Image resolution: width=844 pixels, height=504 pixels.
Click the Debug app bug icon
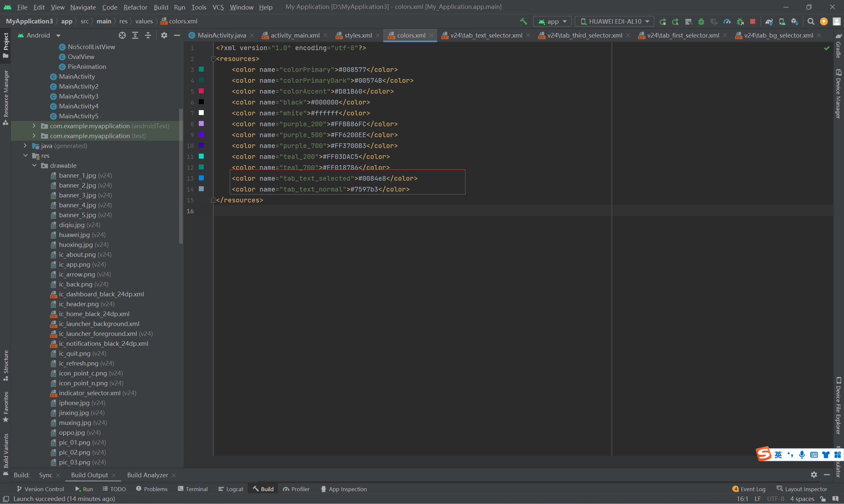(x=701, y=21)
